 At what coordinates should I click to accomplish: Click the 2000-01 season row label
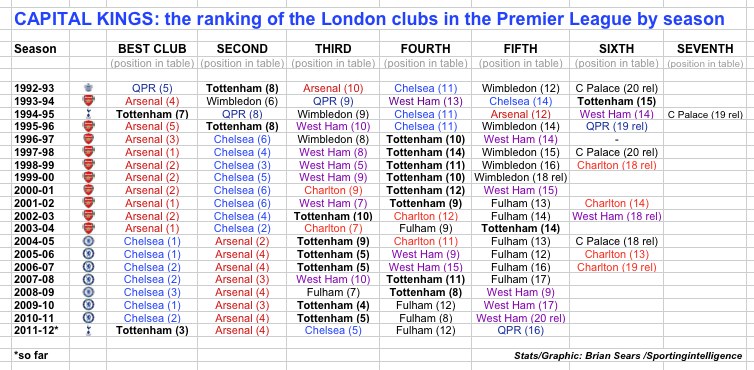point(34,191)
